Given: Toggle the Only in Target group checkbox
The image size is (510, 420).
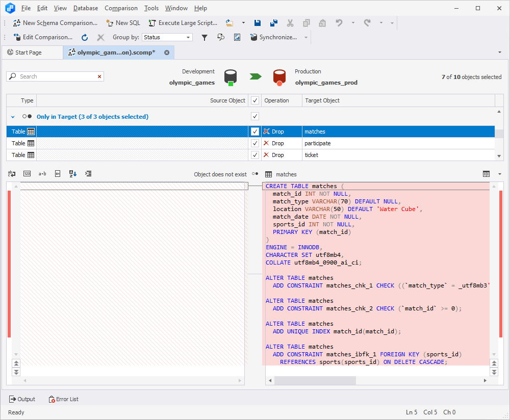Looking at the screenshot, I should (x=255, y=116).
